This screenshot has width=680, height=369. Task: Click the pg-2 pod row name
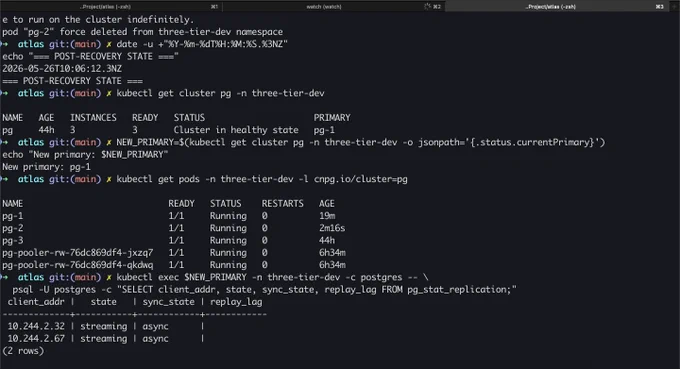click(13, 228)
